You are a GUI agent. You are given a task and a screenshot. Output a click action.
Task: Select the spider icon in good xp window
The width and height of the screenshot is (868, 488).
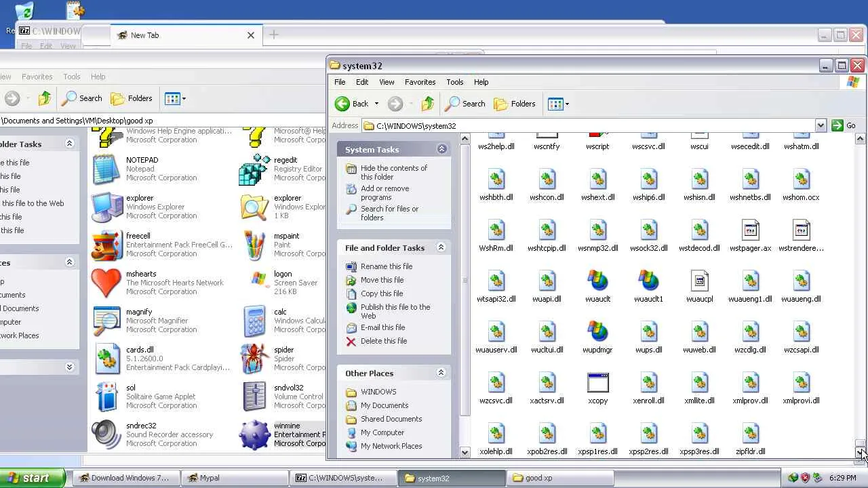pos(254,359)
